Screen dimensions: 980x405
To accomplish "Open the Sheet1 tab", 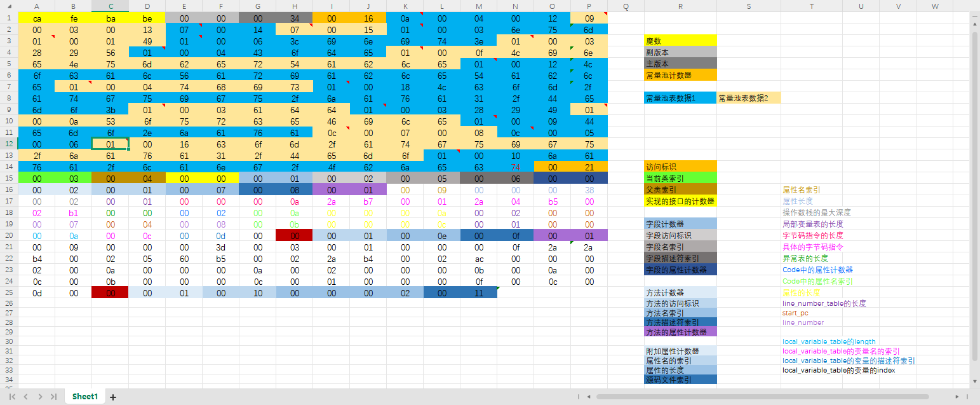I will click(85, 397).
